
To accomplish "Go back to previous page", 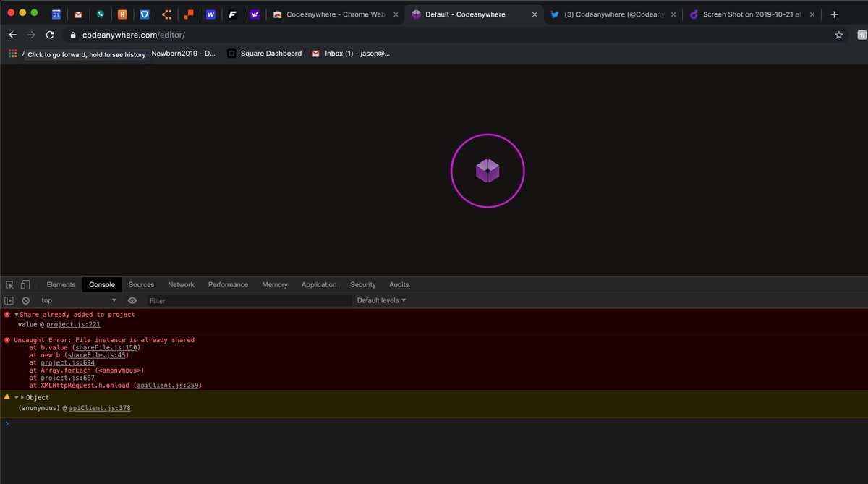I will coord(12,35).
